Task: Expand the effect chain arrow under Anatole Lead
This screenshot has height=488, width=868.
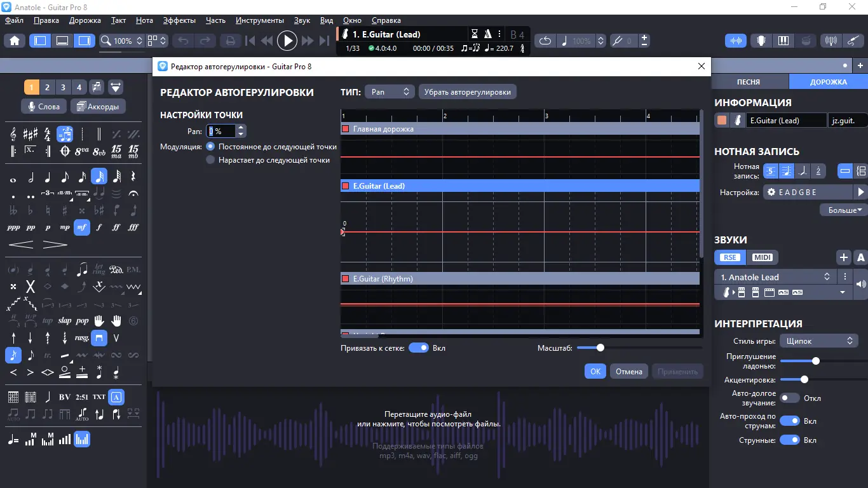Action: click(843, 292)
